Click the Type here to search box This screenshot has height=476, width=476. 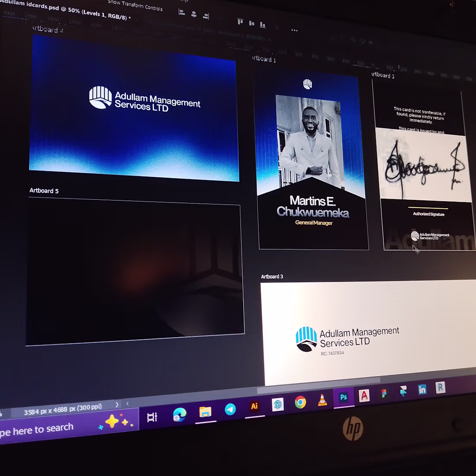[x=68, y=426]
